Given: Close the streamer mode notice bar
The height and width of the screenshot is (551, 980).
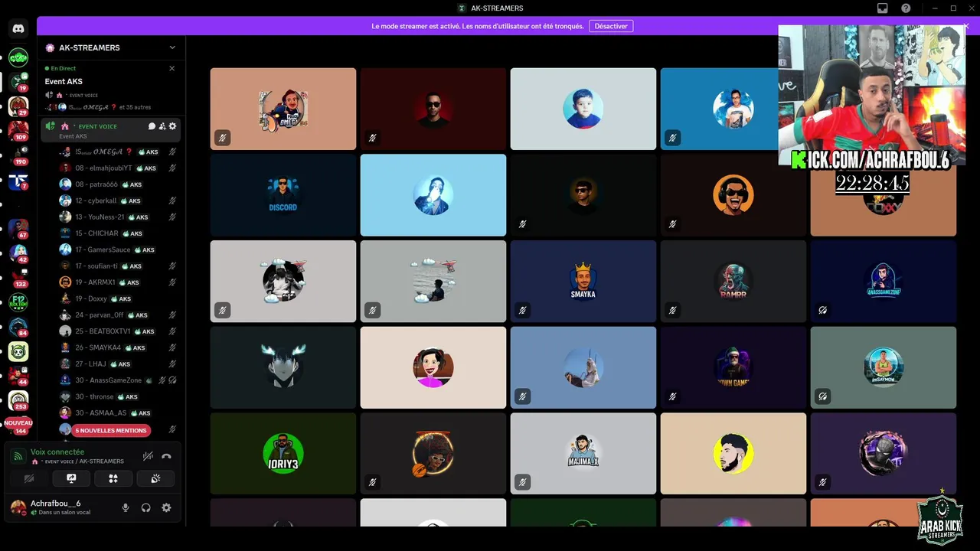Looking at the screenshot, I should click(x=966, y=26).
